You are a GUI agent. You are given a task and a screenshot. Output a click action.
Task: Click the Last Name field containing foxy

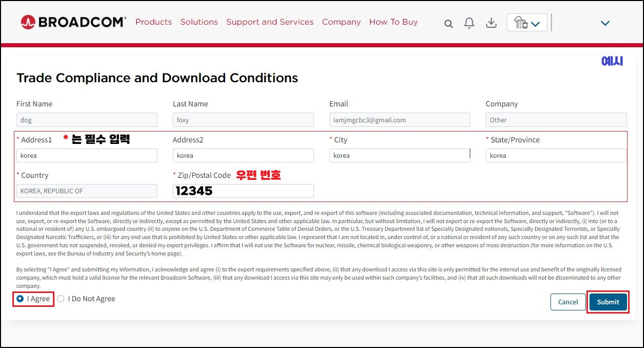243,120
